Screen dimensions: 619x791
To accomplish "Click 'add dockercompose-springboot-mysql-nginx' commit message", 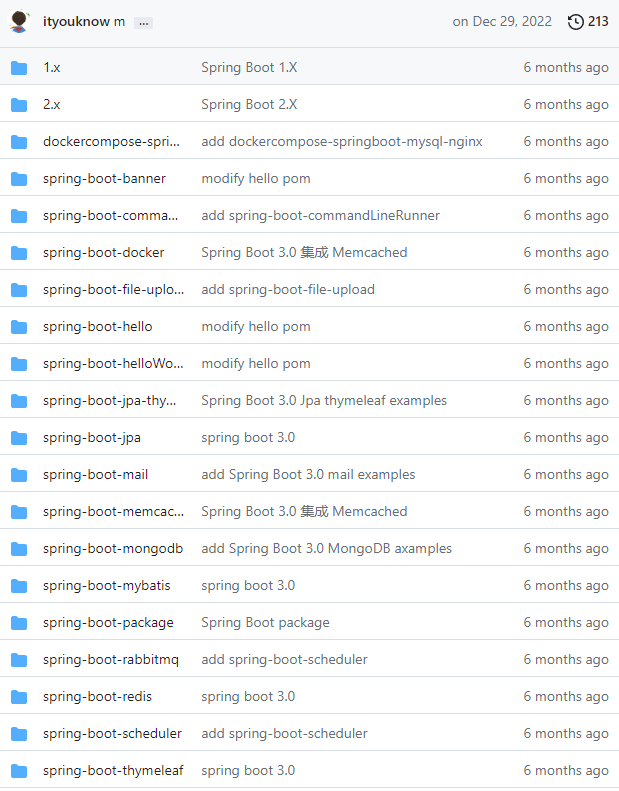I will pos(342,142).
